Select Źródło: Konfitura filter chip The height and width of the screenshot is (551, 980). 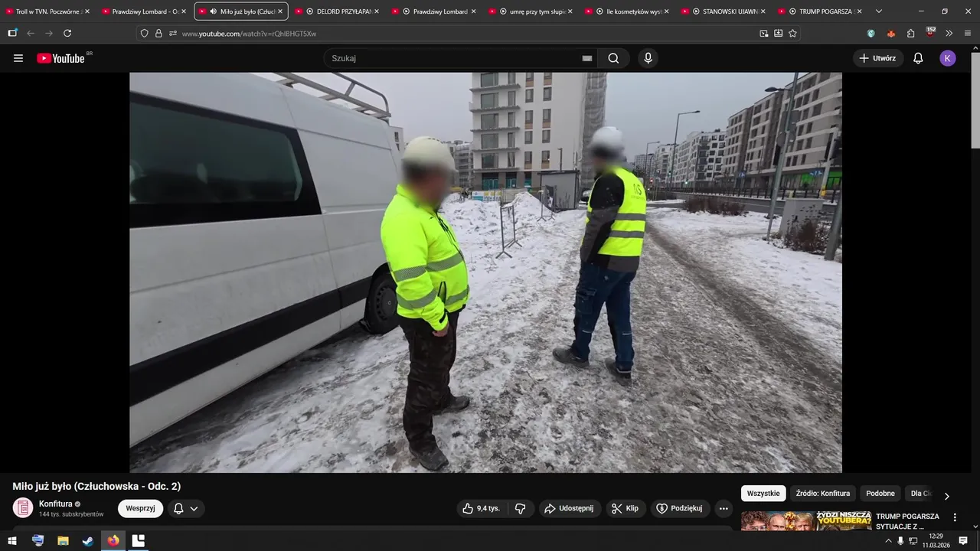[822, 494]
